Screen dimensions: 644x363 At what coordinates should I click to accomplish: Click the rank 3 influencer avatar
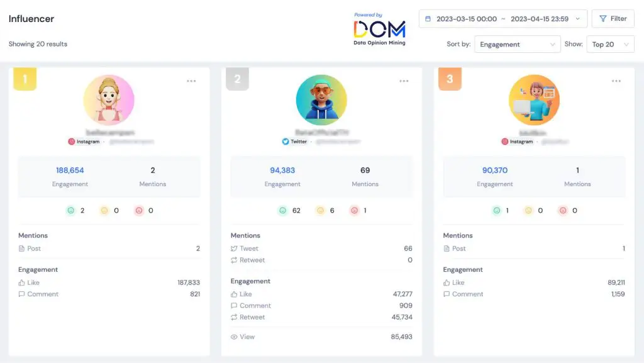[534, 100]
